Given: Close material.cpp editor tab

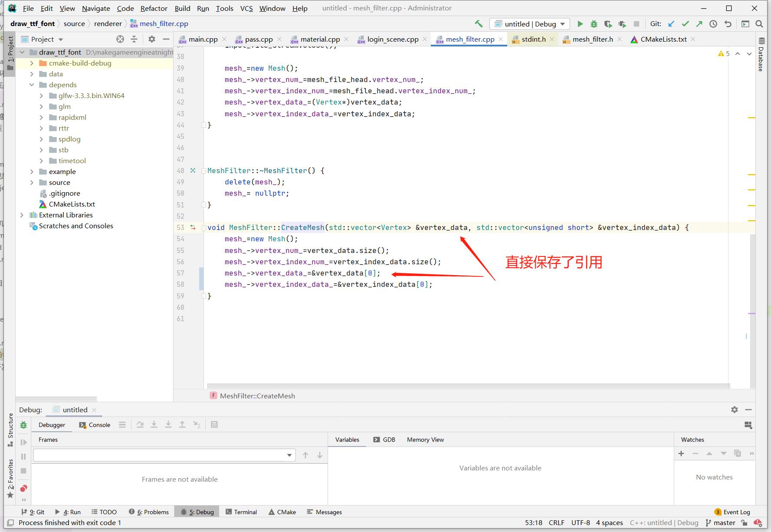Looking at the screenshot, I should point(346,39).
